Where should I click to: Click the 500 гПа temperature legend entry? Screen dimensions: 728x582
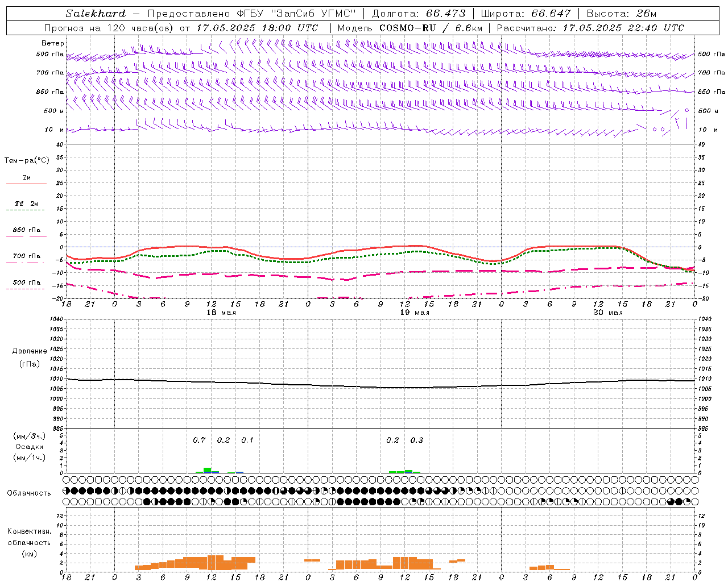pyautogui.click(x=27, y=282)
